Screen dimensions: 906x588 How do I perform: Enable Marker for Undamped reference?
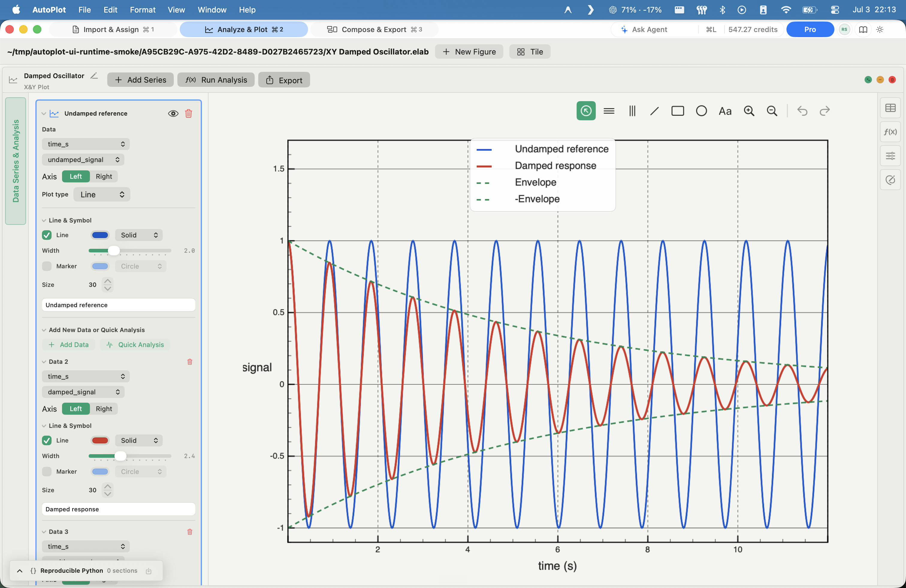pyautogui.click(x=47, y=266)
